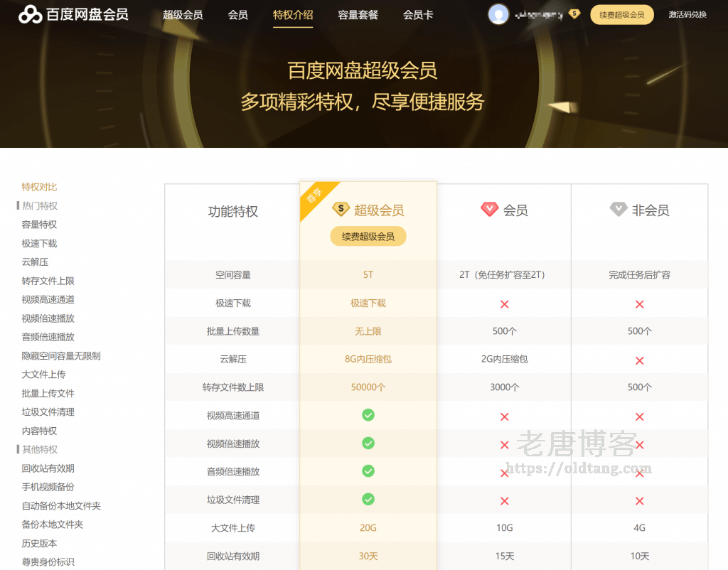Click the 热门特权 sidebar section heading

[x=40, y=205]
